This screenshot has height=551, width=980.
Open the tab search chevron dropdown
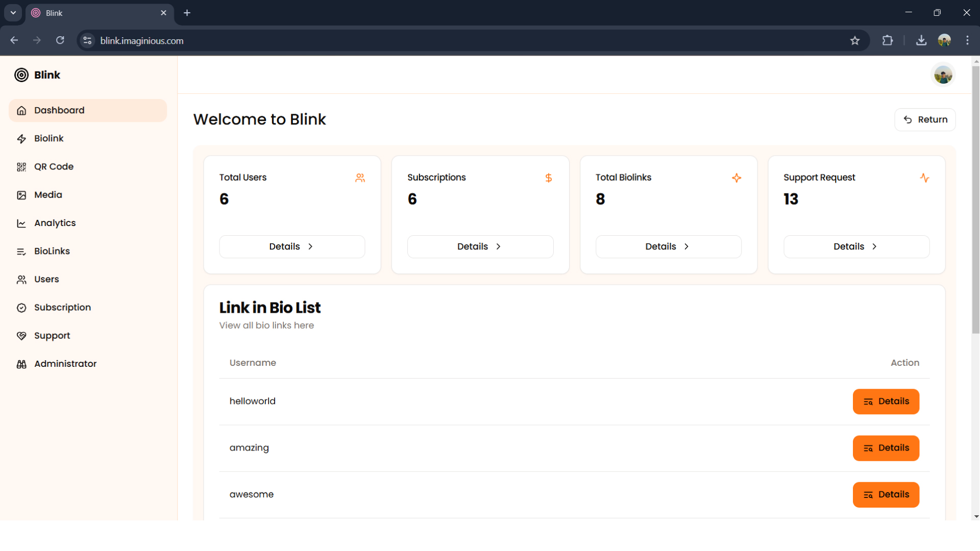point(13,13)
